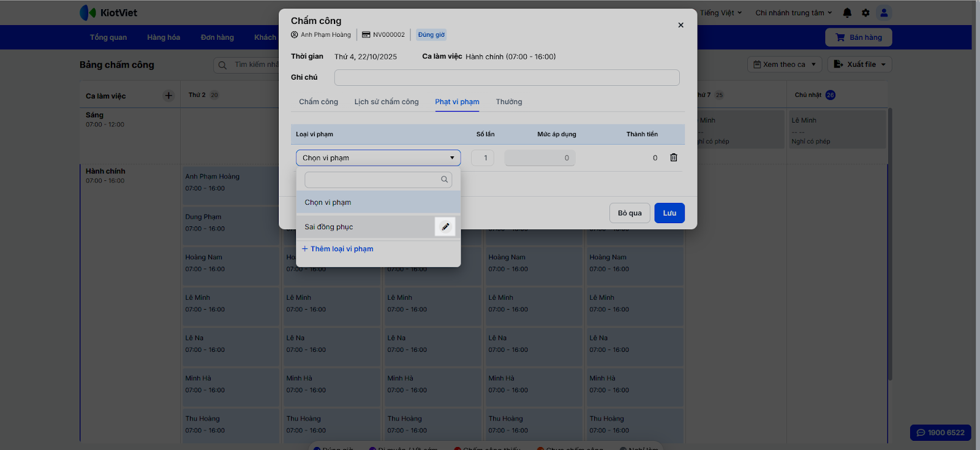Click the plus icon next to Ca làm việc
Viewport: 980px width, 450px height.
[x=168, y=96]
